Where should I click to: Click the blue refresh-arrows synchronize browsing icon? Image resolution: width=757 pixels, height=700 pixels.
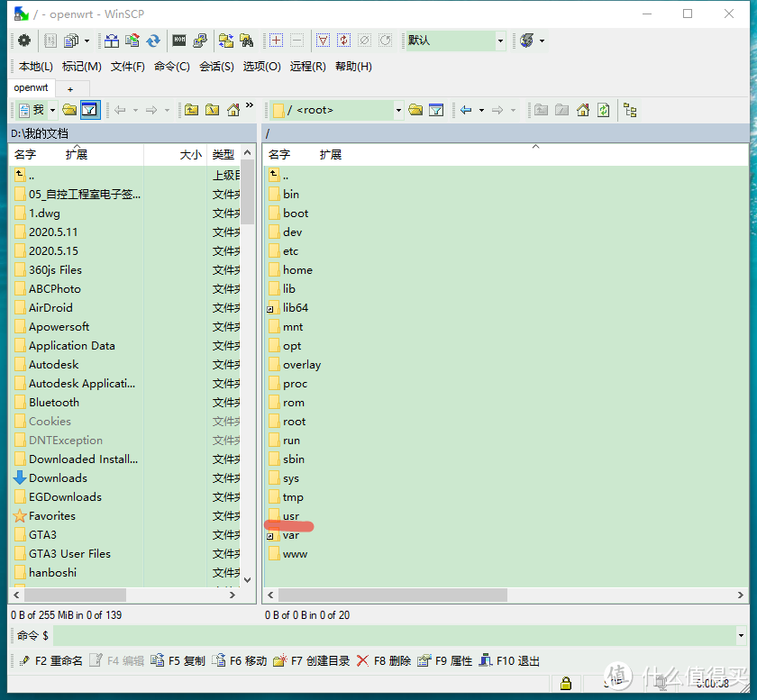tap(153, 41)
